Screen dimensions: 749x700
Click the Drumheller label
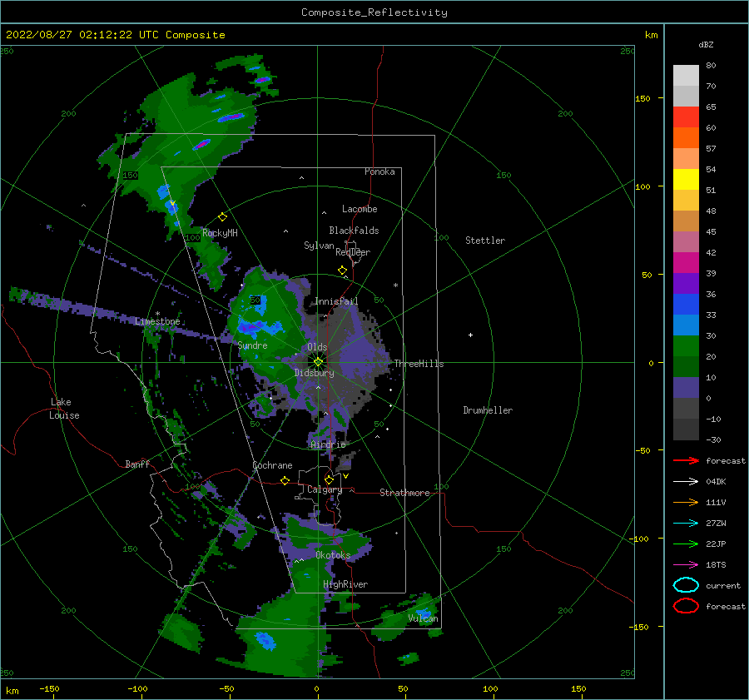tap(488, 410)
